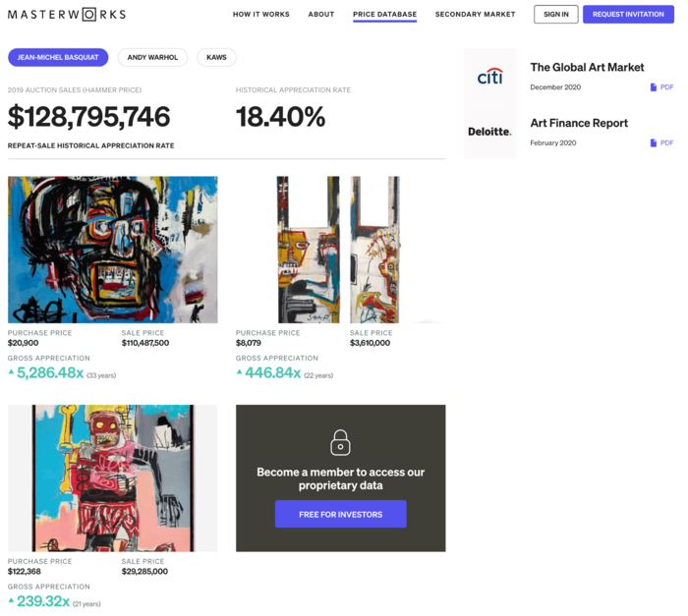The height and width of the screenshot is (616, 688).
Task: Click the February 2020 date text
Action: coord(553,143)
